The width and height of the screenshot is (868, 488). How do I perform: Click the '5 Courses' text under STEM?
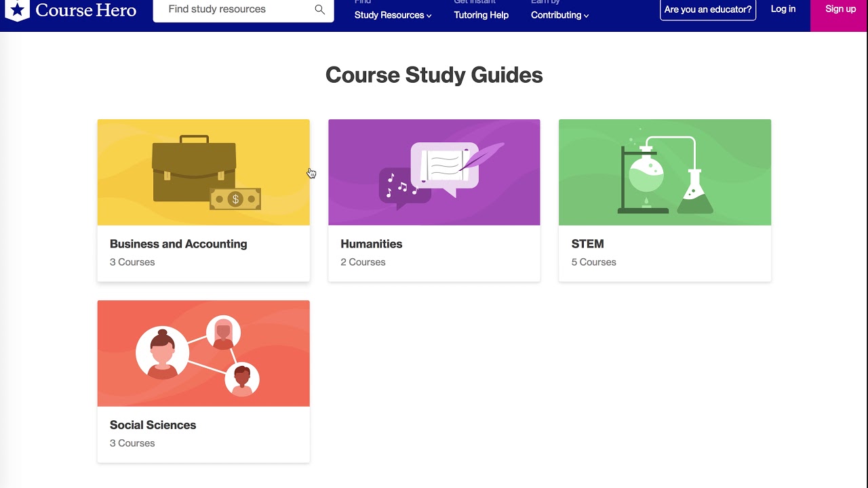[593, 262]
